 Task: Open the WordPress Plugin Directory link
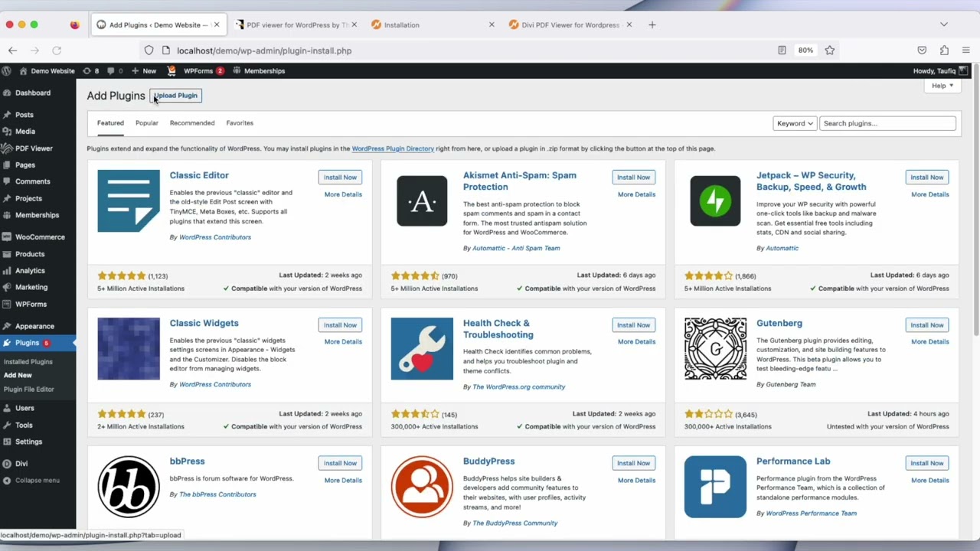(x=393, y=148)
